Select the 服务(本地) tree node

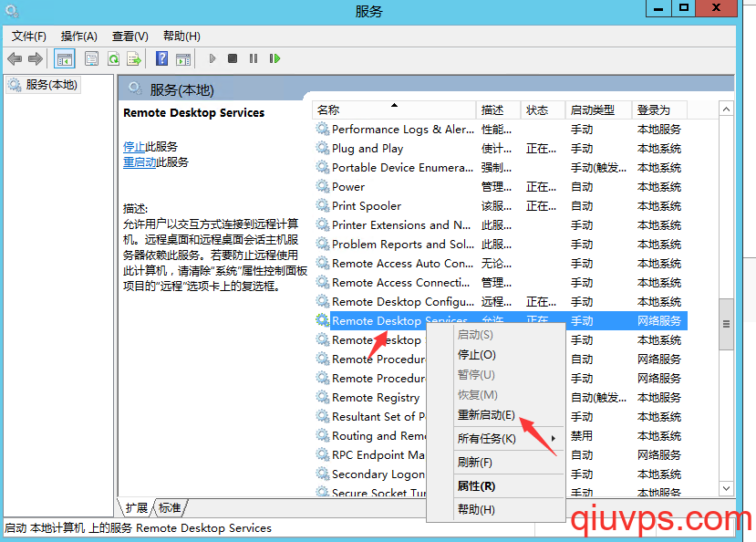43,85
